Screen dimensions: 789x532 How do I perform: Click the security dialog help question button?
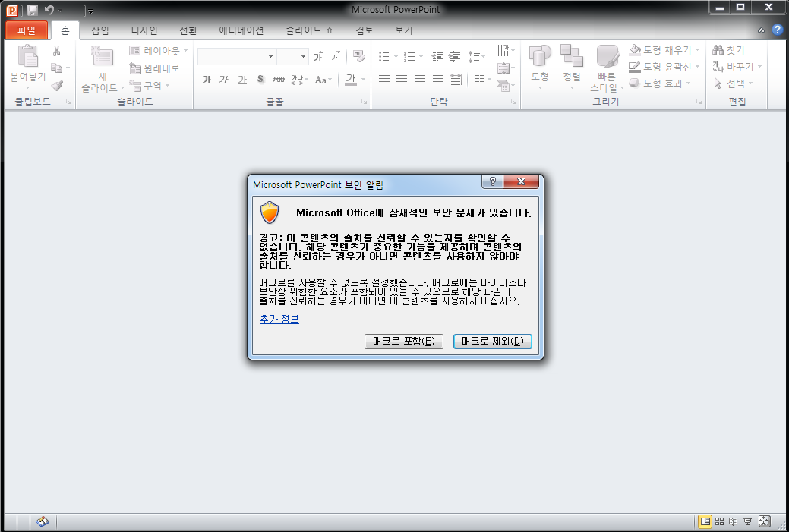click(x=493, y=181)
